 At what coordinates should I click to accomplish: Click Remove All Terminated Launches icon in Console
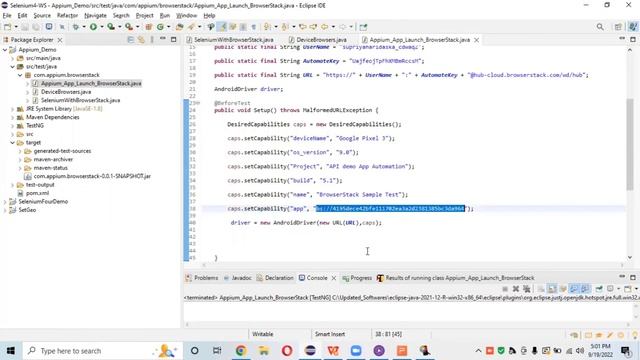(527, 289)
